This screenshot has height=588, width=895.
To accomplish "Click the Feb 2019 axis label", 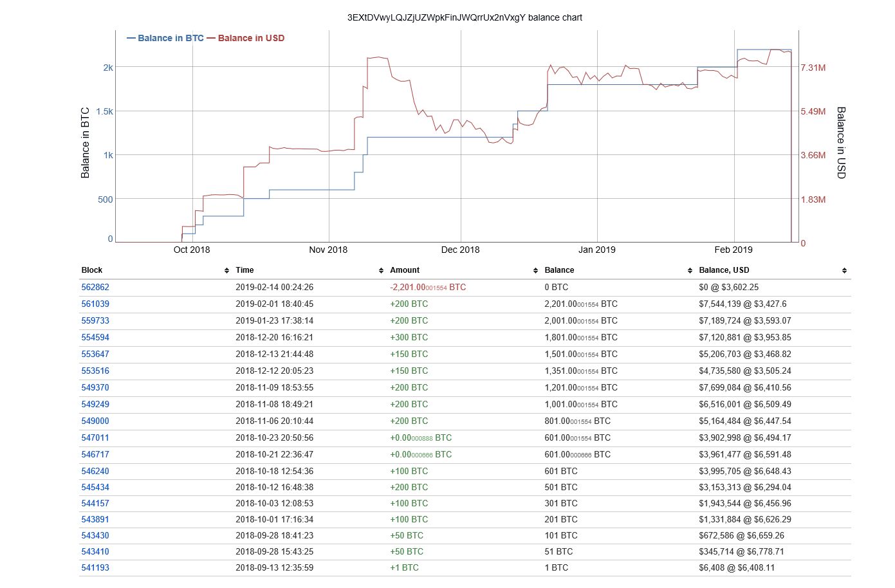I will coord(734,250).
